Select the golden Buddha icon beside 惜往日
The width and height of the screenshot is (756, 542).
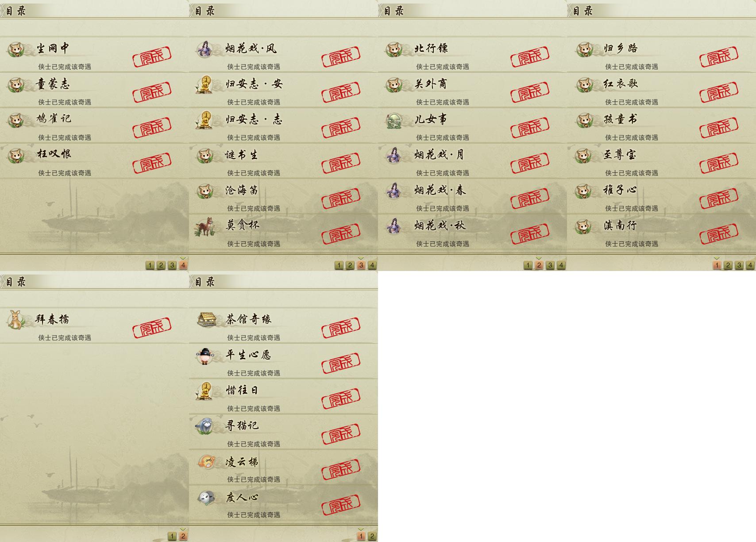point(204,391)
